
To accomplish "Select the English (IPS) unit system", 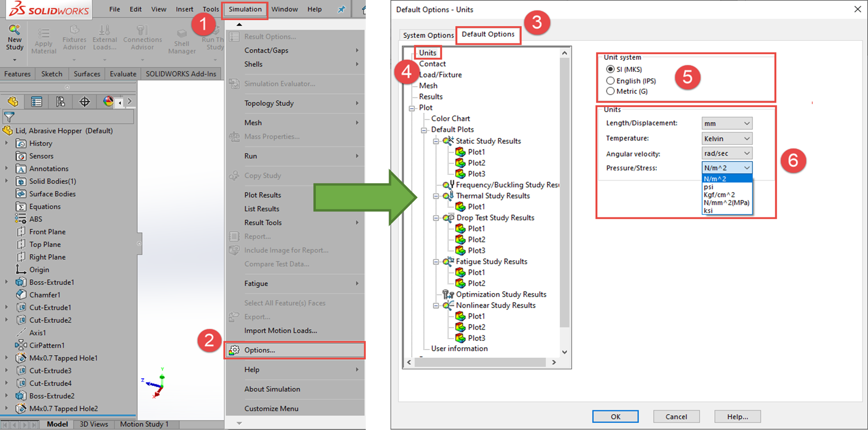I will pyautogui.click(x=610, y=81).
